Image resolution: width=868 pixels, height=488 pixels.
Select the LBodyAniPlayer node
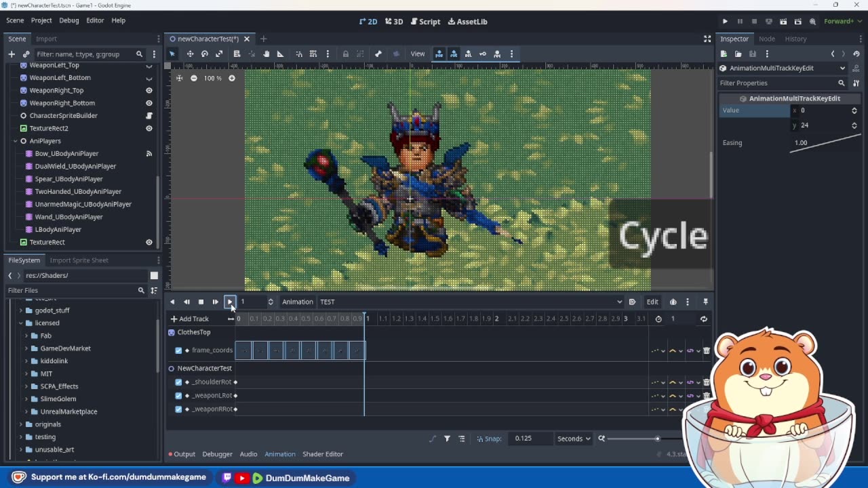tap(58, 230)
